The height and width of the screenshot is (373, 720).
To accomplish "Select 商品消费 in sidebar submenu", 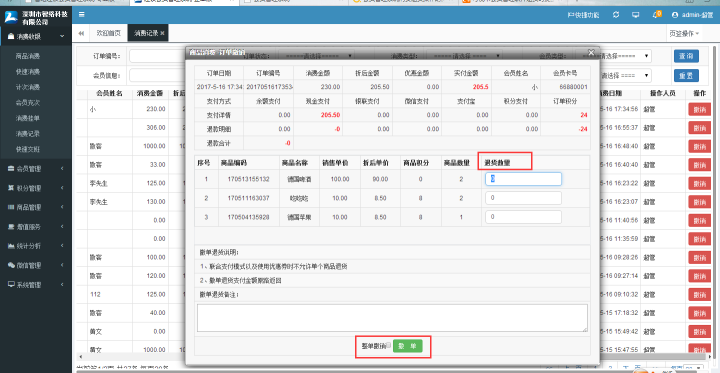I will point(28,56).
